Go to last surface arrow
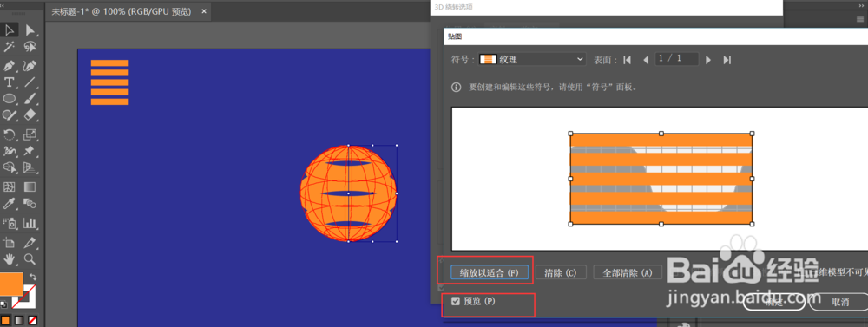The width and height of the screenshot is (868, 327). [x=727, y=60]
